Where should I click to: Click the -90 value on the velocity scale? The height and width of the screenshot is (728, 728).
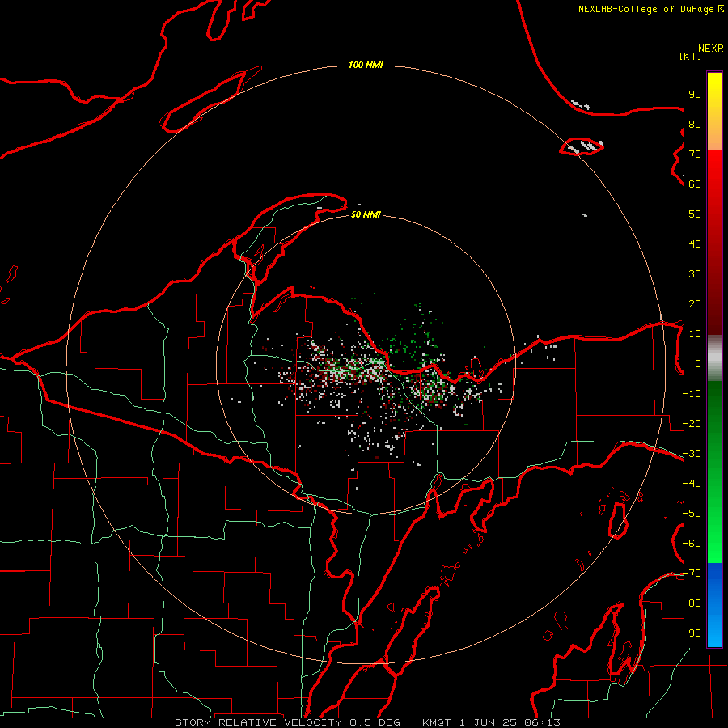[x=692, y=633]
